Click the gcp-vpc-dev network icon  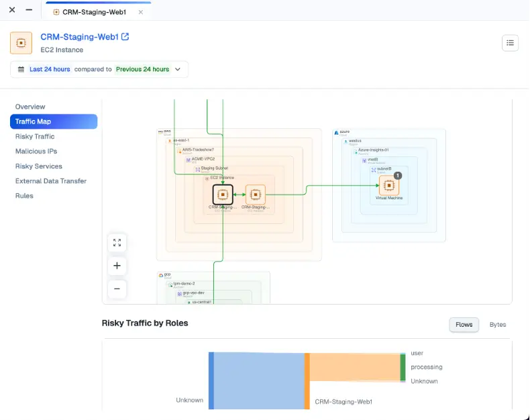tap(180, 295)
